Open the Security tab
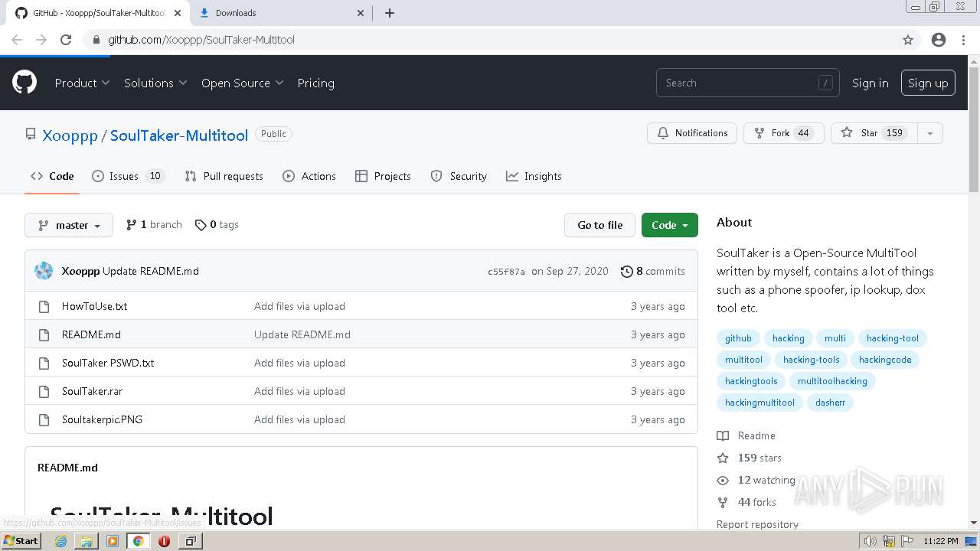 pos(459,176)
